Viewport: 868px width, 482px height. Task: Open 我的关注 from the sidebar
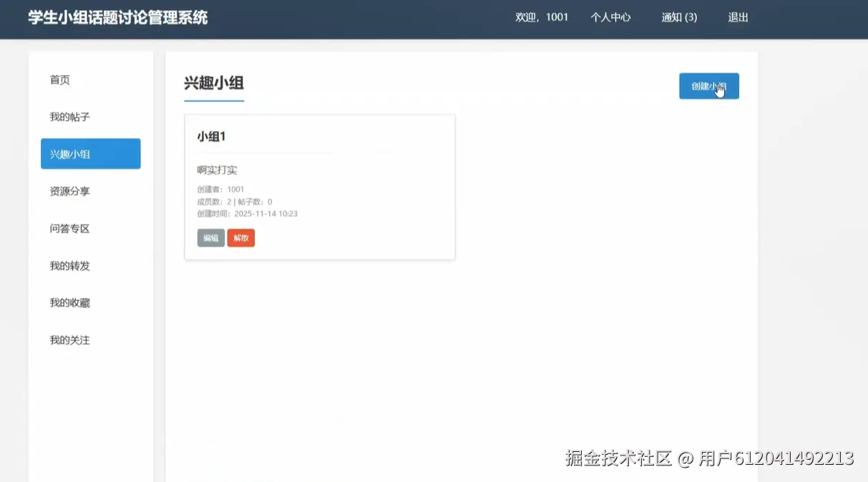coord(68,340)
